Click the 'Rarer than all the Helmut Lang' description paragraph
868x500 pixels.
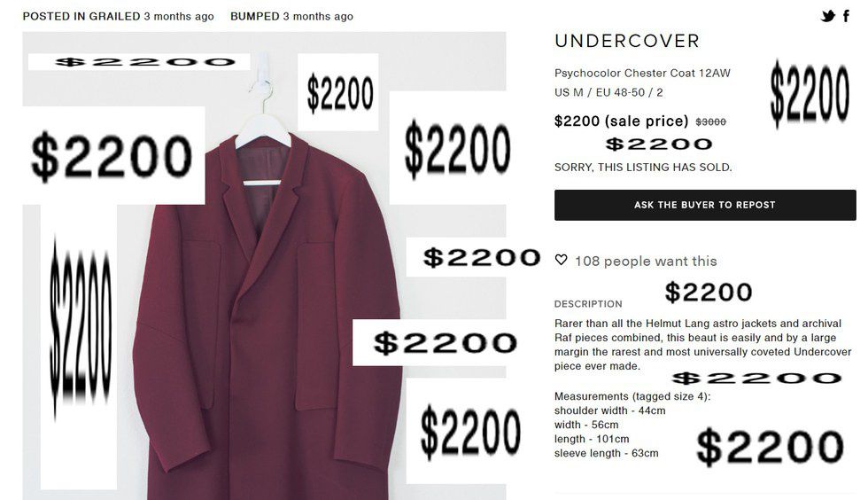coord(702,345)
